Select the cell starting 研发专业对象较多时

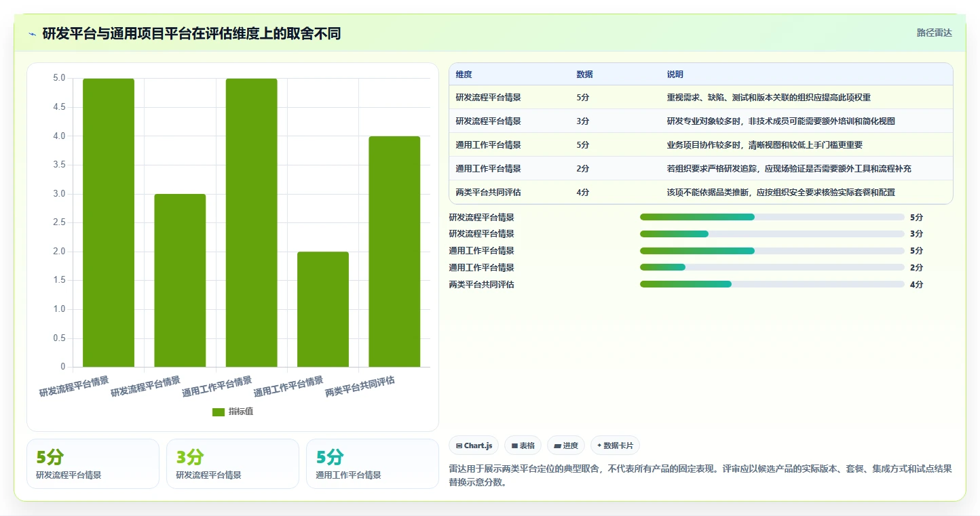tap(780, 121)
